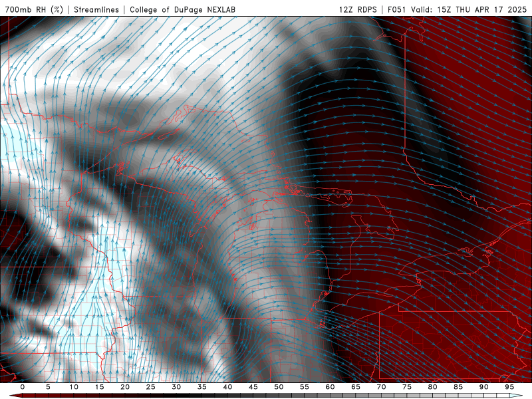Click the '12Z RDPS' model label
This screenshot has width=532, height=399.
tap(358, 9)
